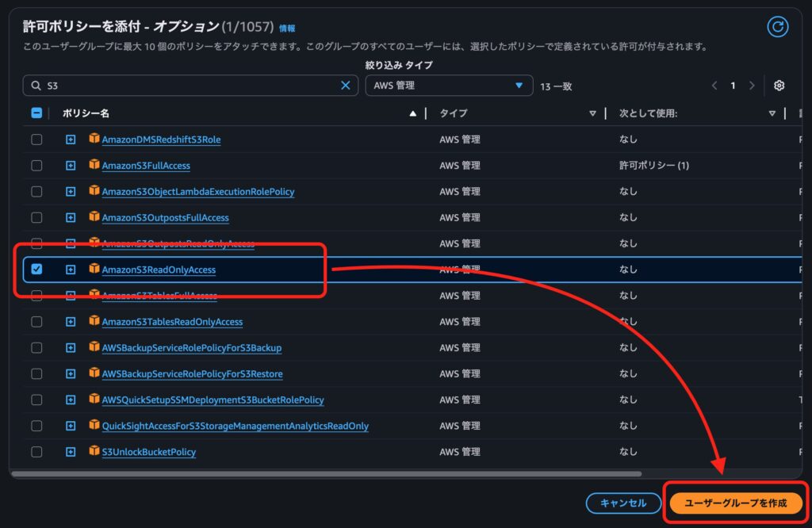812x528 pixels.
Task: Check the AmazonS3FullAccess policy checkbox
Action: [36, 165]
